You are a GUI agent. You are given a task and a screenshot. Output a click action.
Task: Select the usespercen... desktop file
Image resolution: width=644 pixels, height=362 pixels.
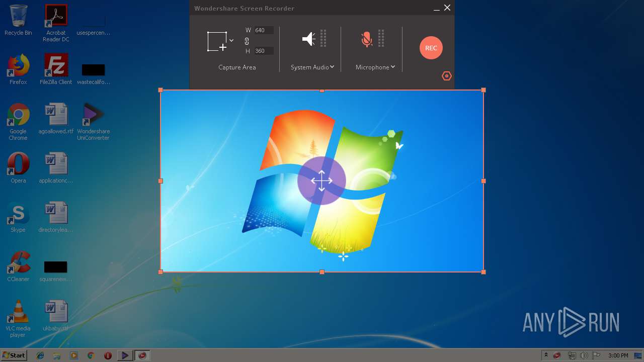[x=94, y=26]
